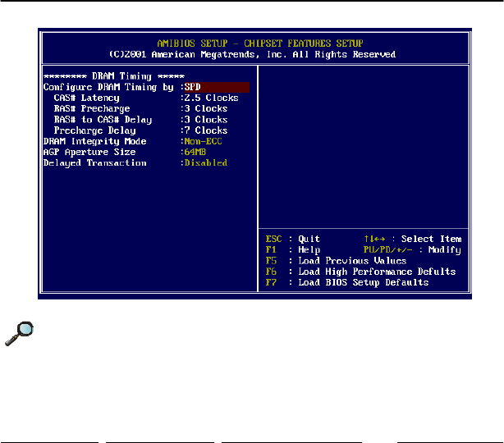Select the Precharge Delay label
This screenshot has height=443, width=504.
94,130
